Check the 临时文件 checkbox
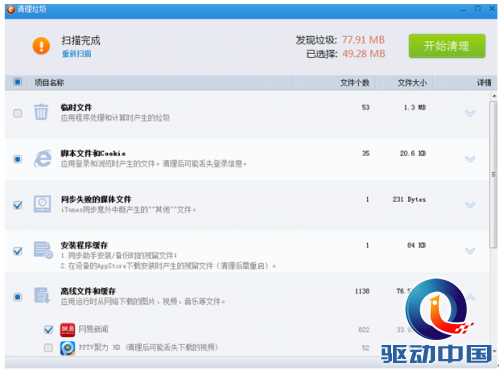 [17, 113]
